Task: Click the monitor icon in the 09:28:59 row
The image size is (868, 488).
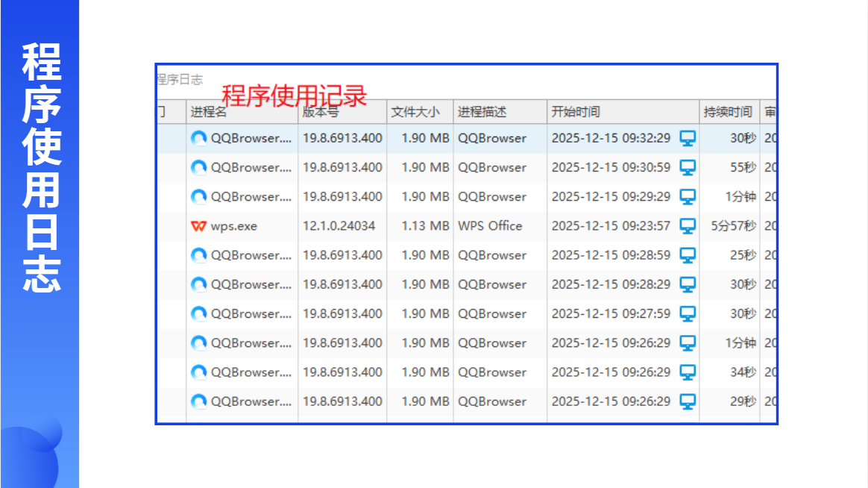Action: click(688, 255)
